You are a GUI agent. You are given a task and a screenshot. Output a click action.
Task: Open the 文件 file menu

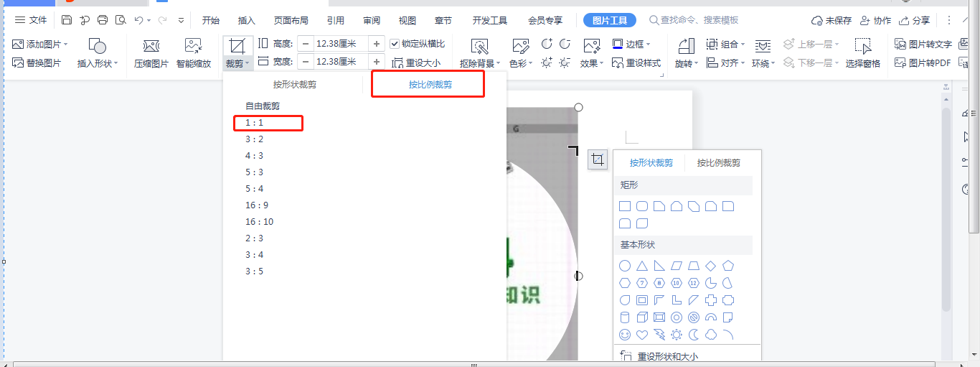pyautogui.click(x=31, y=20)
